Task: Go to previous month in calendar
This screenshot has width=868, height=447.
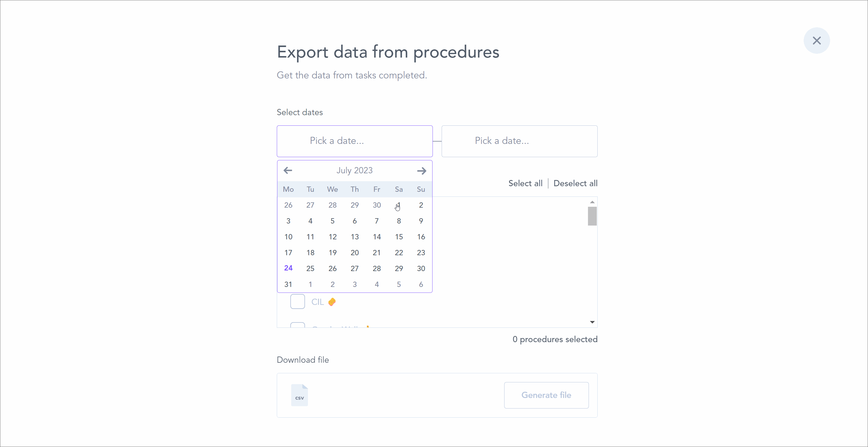Action: click(288, 170)
